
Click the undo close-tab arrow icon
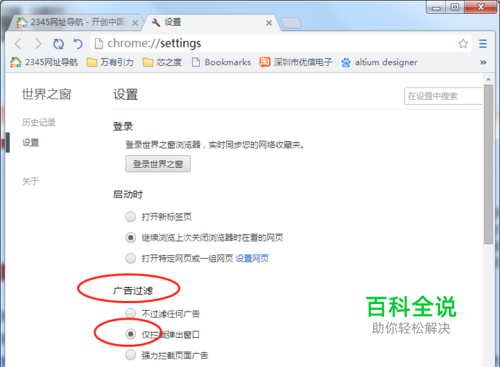pos(78,44)
